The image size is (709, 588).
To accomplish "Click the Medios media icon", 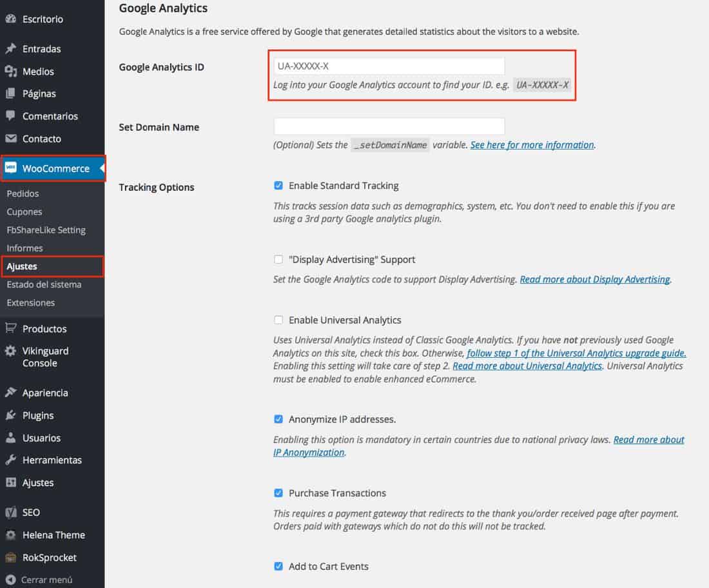I will [11, 71].
